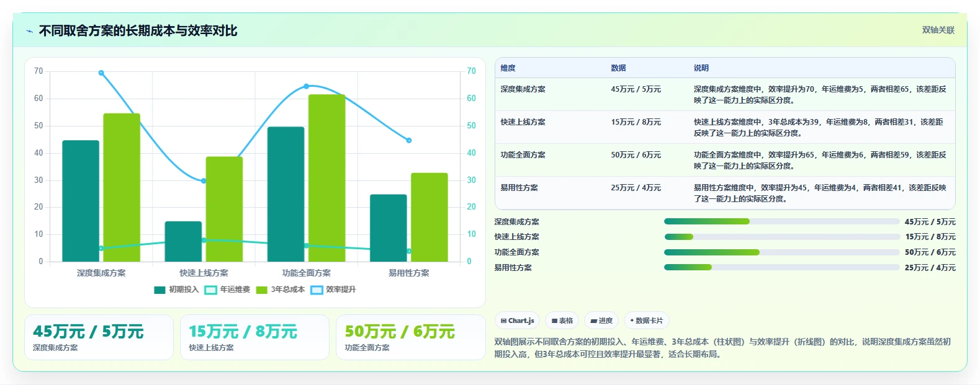
Task: Click the 功能全面方案 light green 3年总成本 bar
Action: [x=326, y=178]
